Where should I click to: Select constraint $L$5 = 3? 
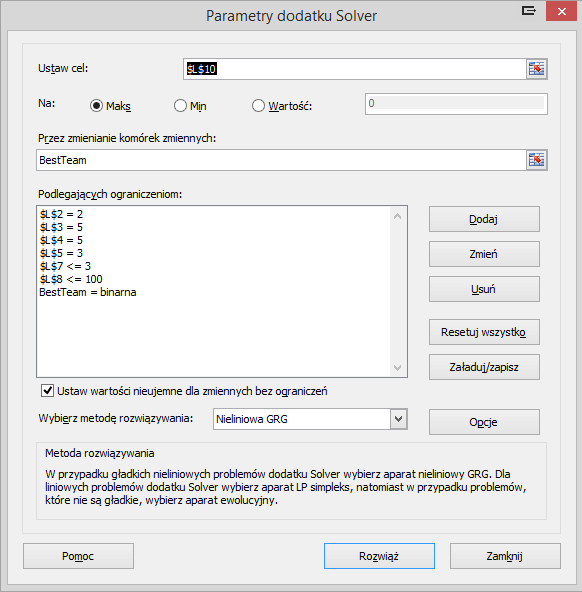(x=61, y=253)
